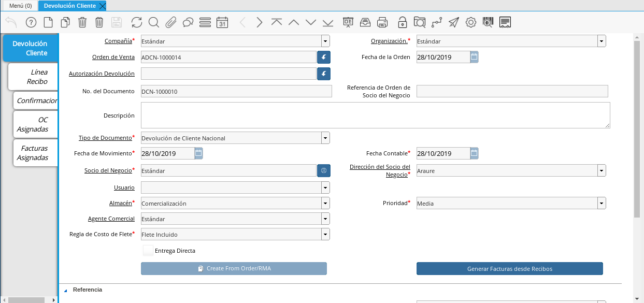Open the Prioridad dropdown
The height and width of the screenshot is (303, 644).
tap(601, 204)
